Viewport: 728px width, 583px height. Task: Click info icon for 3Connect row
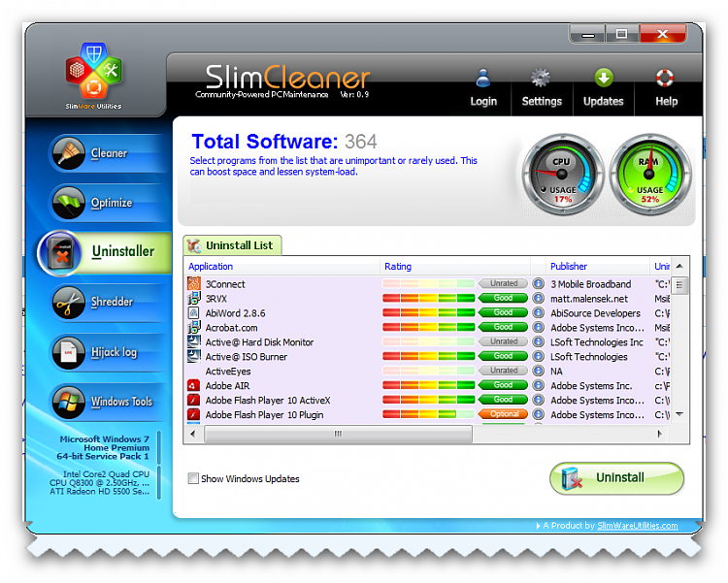538,283
